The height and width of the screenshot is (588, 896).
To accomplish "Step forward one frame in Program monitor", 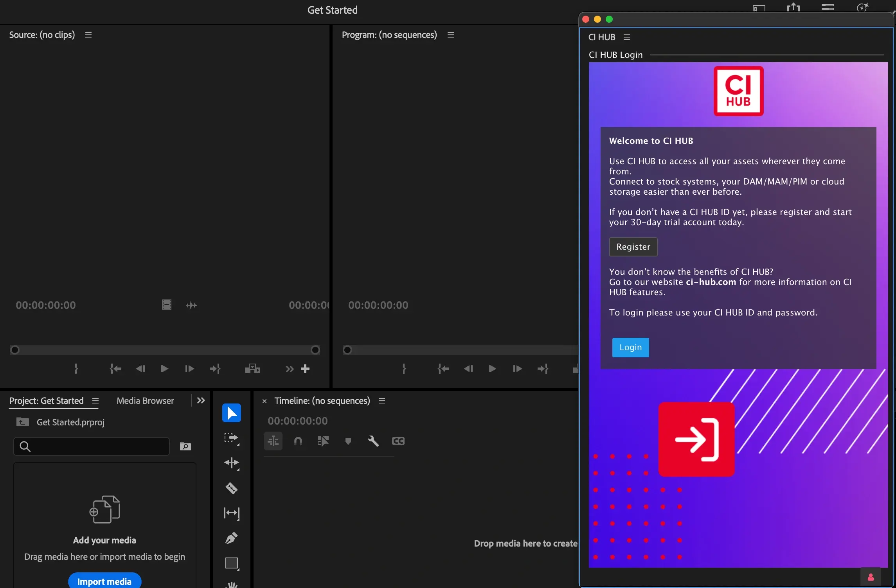I will pos(517,369).
